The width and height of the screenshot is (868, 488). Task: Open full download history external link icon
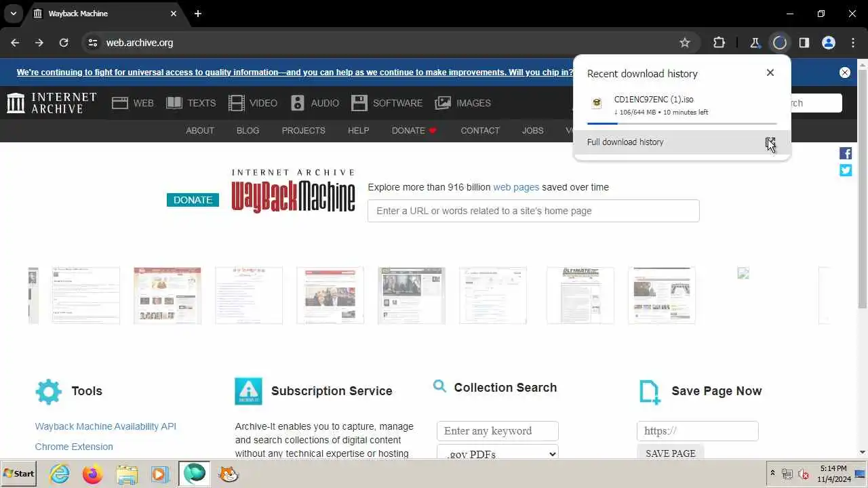[x=770, y=142]
